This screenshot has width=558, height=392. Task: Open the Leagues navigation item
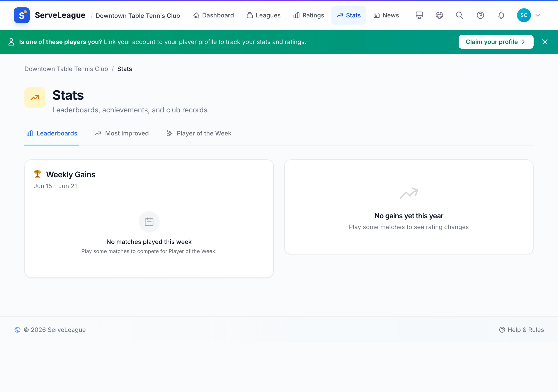[x=264, y=15]
